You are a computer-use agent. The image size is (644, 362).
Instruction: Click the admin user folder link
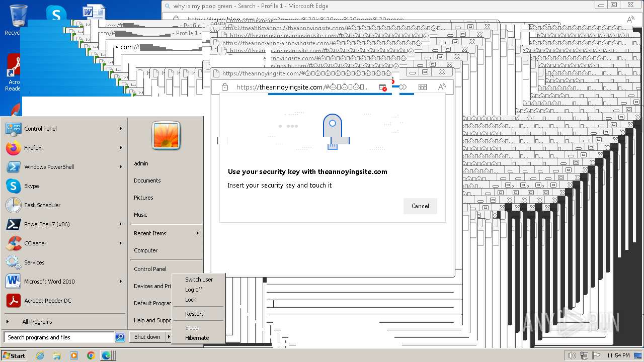coord(141,163)
